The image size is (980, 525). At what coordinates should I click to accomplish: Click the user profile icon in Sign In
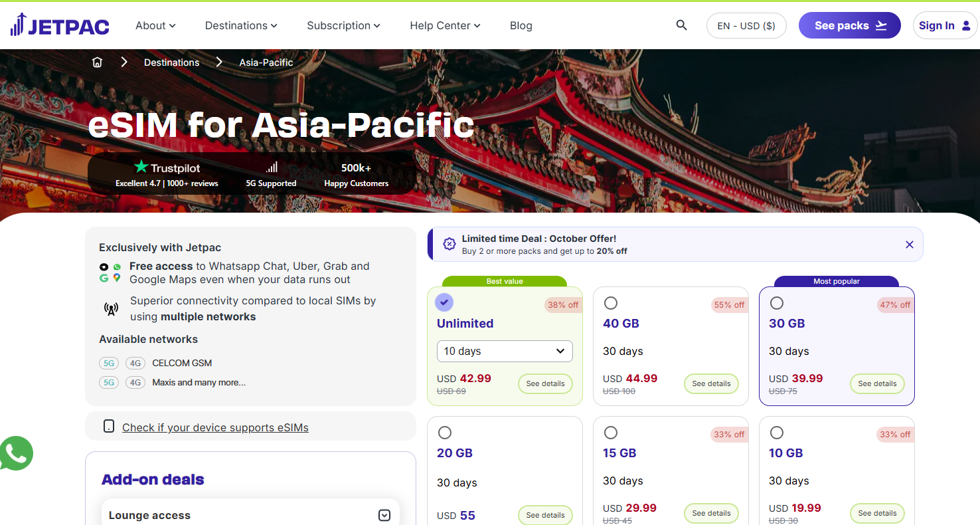(966, 26)
